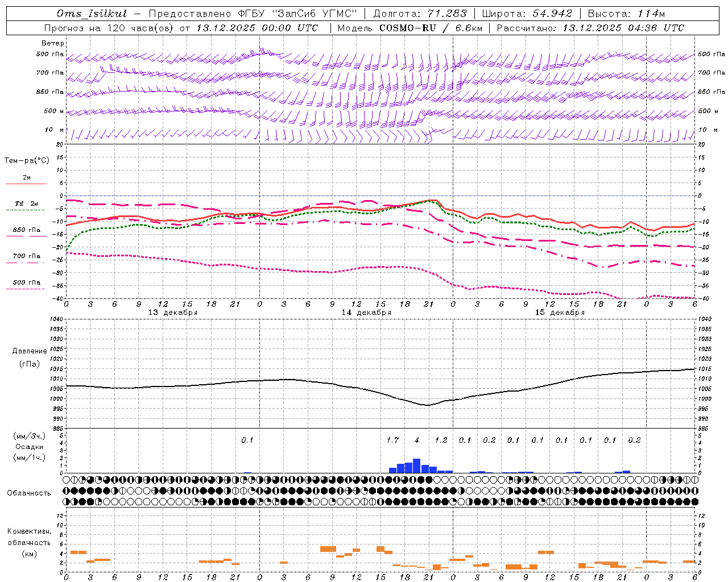Click the "Давление" pressure panel label
The image size is (728, 582).
[x=30, y=351]
